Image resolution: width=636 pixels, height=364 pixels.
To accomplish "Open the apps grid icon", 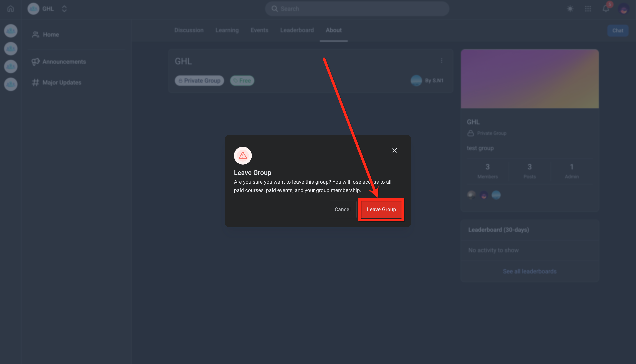I will [588, 9].
